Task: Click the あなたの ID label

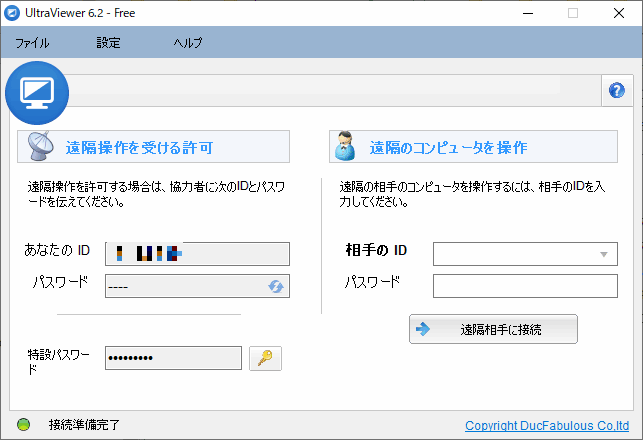Action: (x=57, y=250)
